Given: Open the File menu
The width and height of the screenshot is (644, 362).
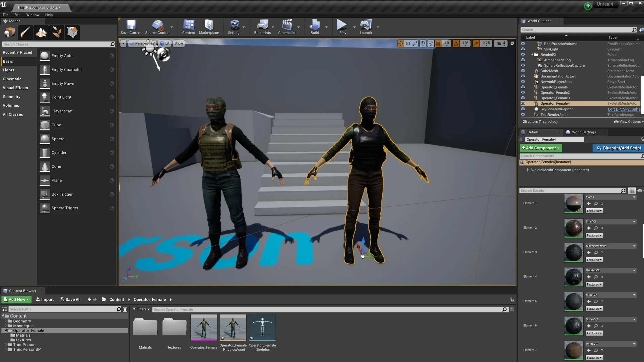Looking at the screenshot, I should click(x=6, y=15).
